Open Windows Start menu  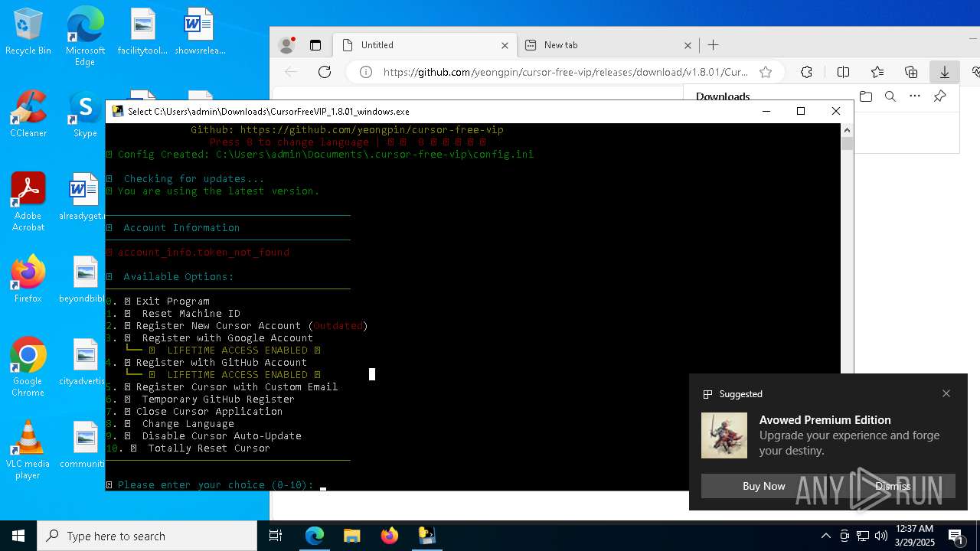[18, 536]
